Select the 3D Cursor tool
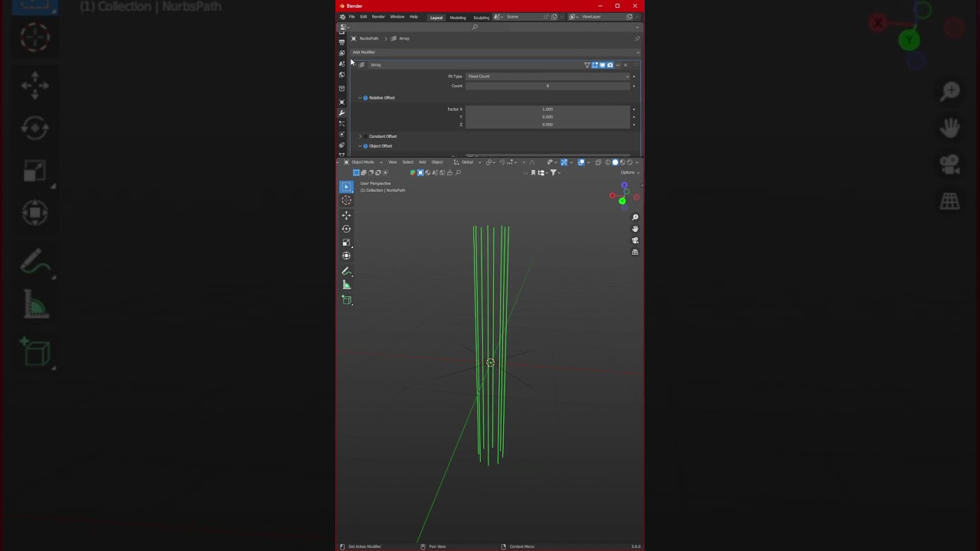The image size is (980, 551). [346, 201]
